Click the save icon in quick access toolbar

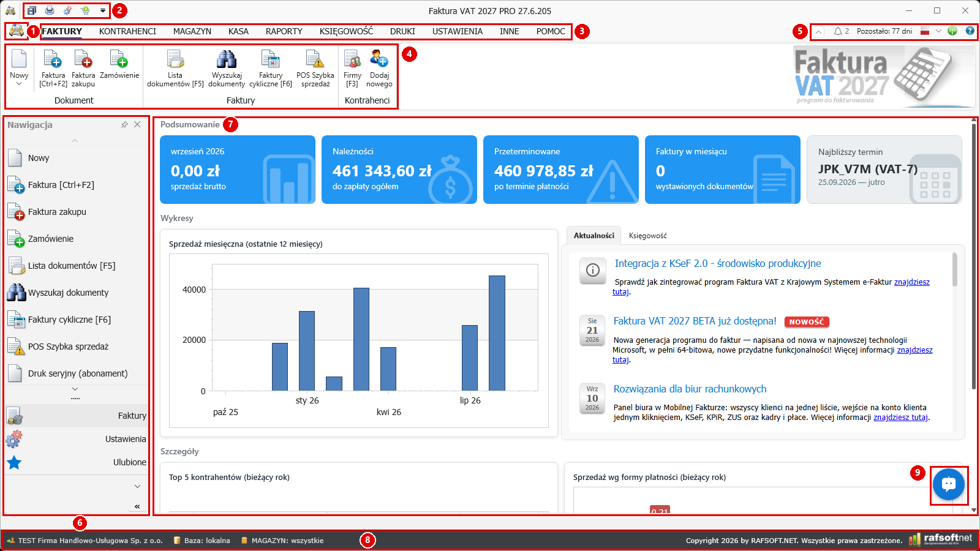point(32,10)
